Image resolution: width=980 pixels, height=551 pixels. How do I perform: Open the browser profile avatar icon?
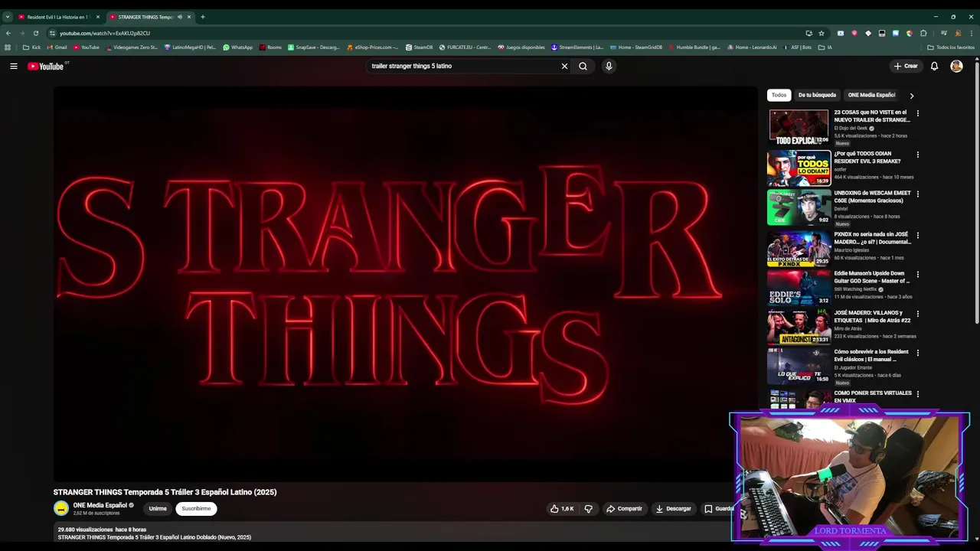958,33
